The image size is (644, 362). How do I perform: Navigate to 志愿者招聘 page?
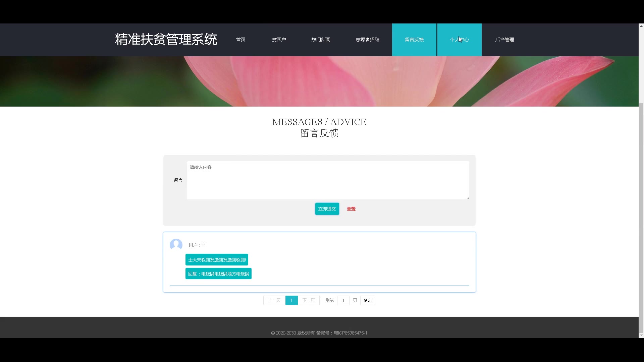[x=367, y=40]
